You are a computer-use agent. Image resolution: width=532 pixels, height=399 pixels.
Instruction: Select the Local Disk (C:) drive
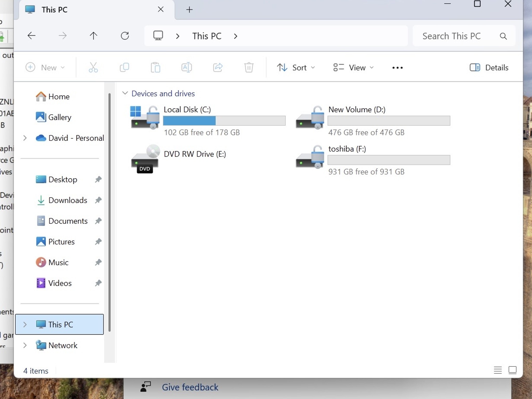pos(208,121)
